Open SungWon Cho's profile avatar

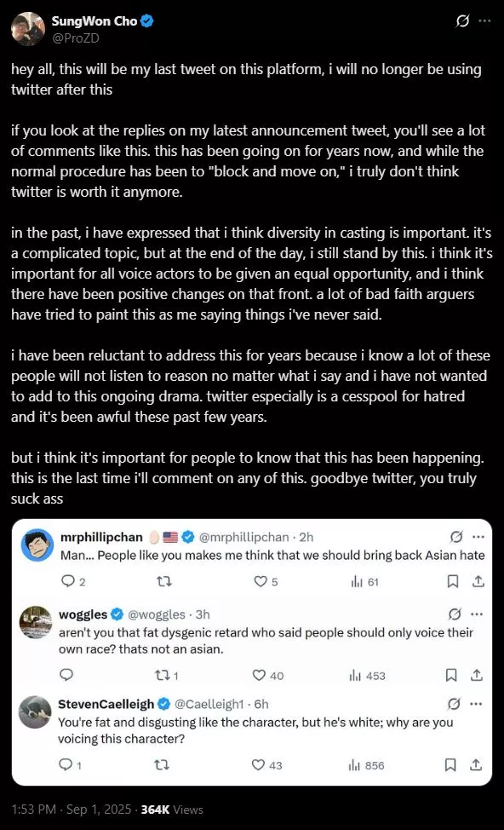(28, 29)
